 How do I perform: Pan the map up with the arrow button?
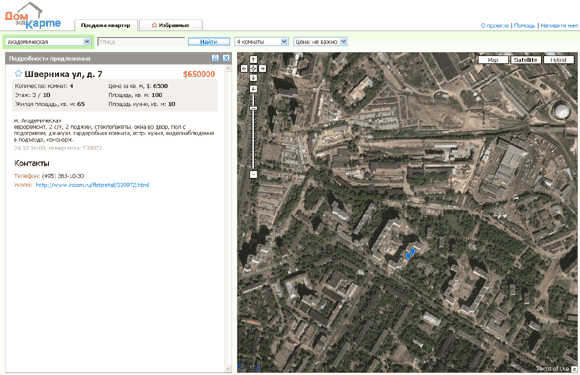click(253, 59)
